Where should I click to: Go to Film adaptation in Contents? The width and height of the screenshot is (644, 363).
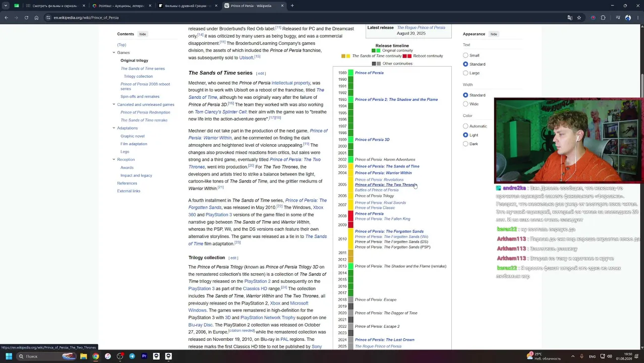(134, 144)
